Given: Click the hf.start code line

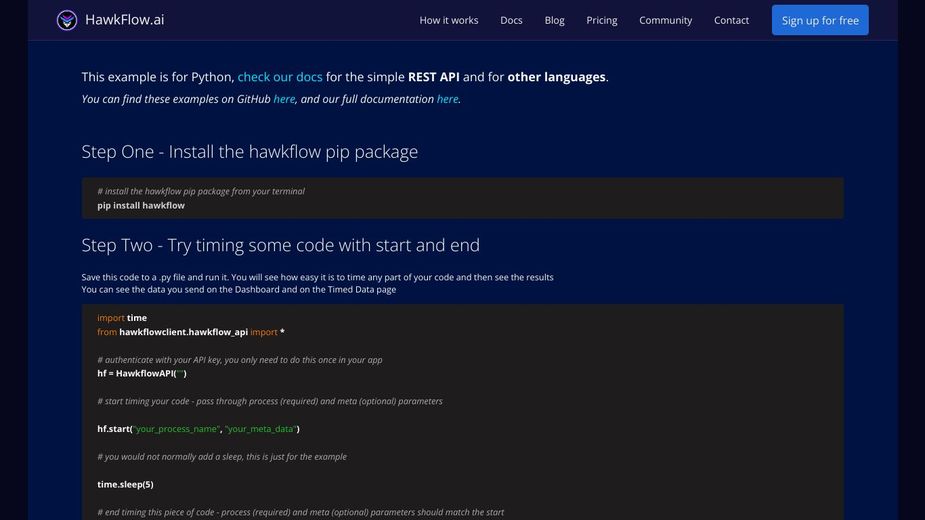Looking at the screenshot, I should (198, 429).
